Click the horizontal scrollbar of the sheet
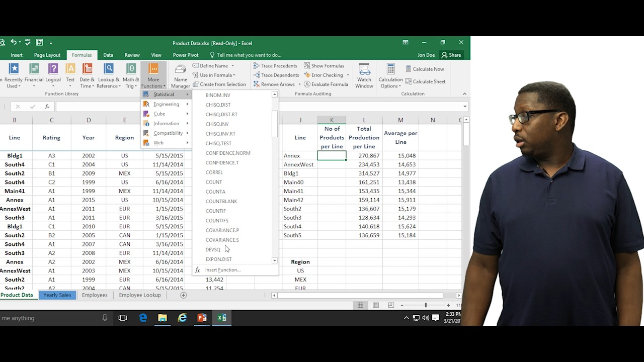Viewport: 644px width, 362px height. click(x=360, y=295)
